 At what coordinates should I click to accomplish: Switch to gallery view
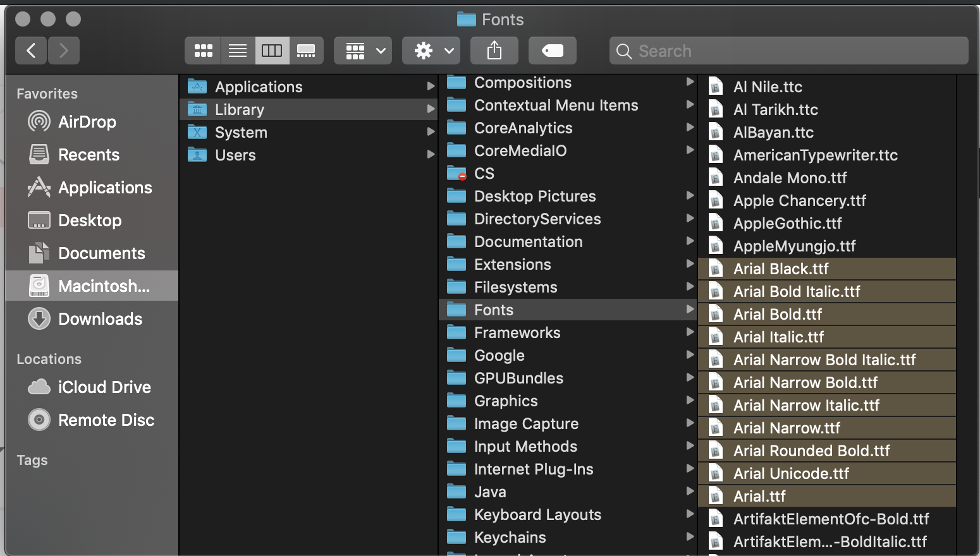[306, 51]
